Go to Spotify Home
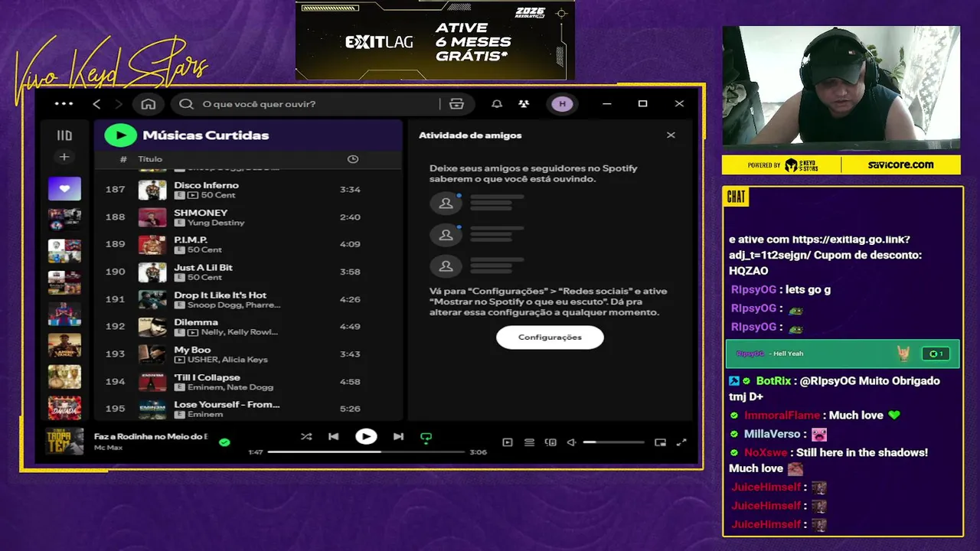980x551 pixels. click(x=149, y=104)
